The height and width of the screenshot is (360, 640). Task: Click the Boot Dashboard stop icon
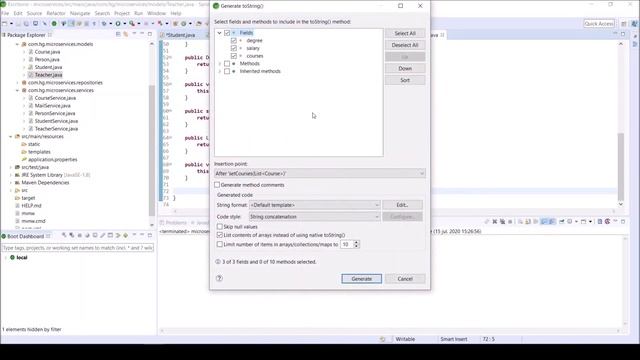80,236
